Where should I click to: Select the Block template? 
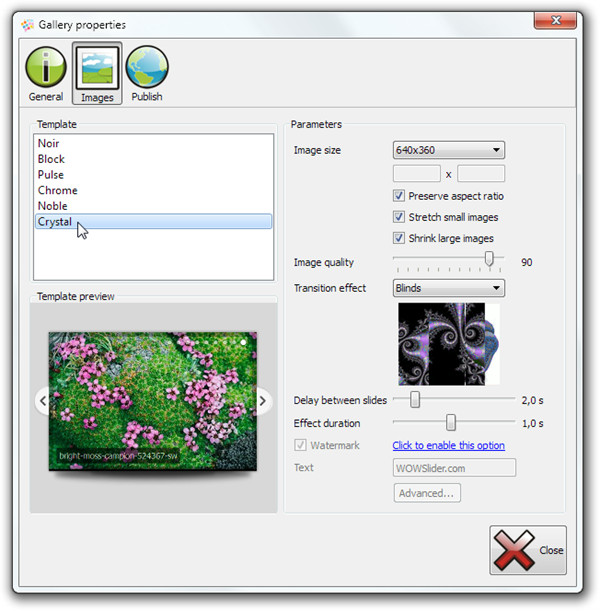point(153,159)
